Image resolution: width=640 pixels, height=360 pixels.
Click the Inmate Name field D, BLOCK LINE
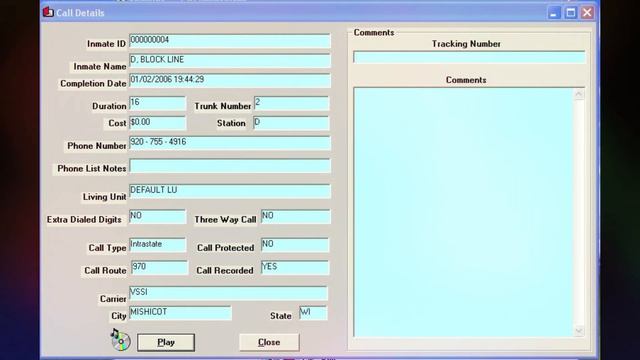coord(230,60)
